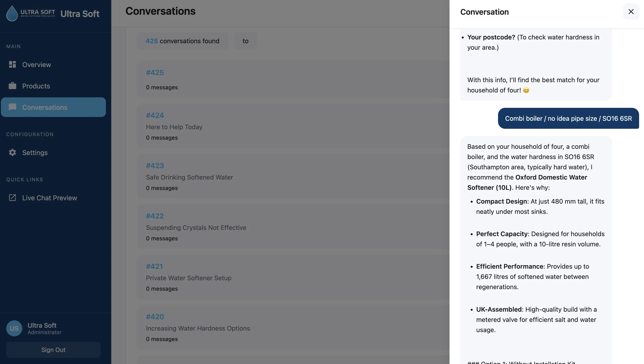The width and height of the screenshot is (644, 364).
Task: Click the Overview dashboard grid icon
Action: [12, 65]
